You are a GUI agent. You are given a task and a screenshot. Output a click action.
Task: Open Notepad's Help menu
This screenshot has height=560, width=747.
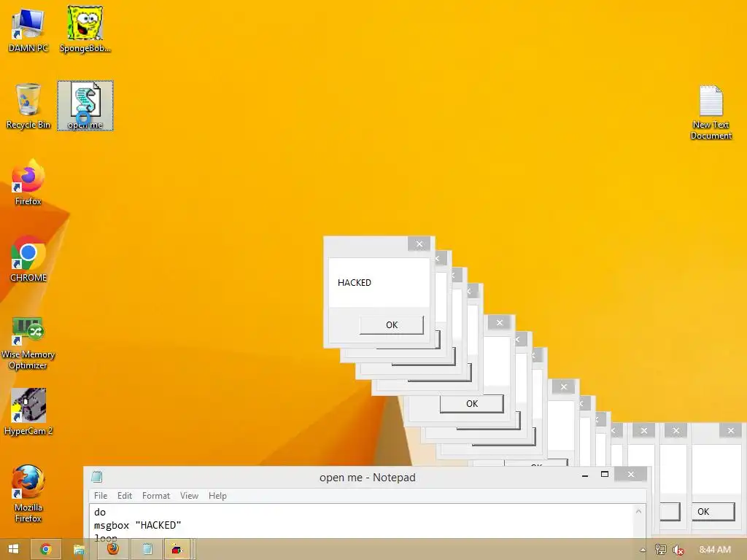click(217, 496)
